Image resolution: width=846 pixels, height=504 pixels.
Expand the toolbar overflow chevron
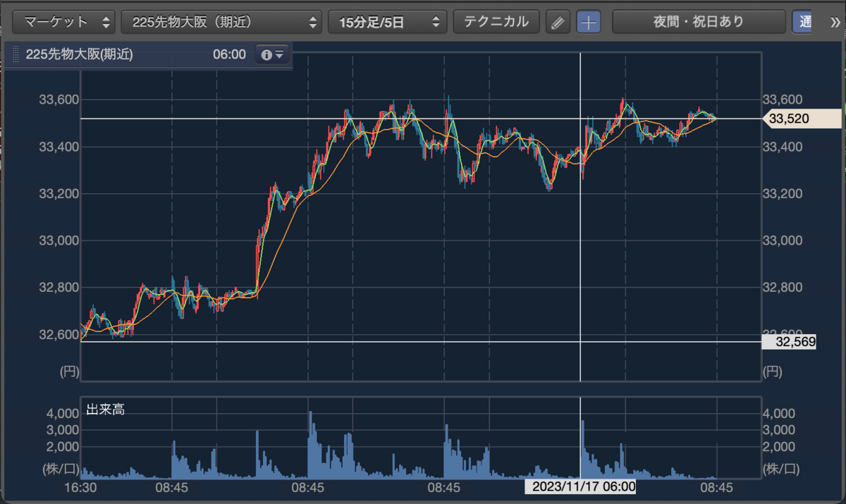click(x=835, y=22)
